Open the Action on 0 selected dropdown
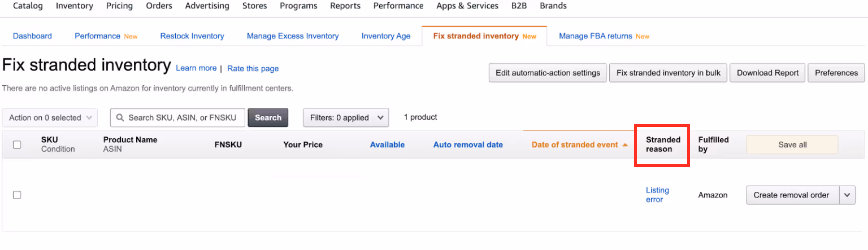 [50, 118]
